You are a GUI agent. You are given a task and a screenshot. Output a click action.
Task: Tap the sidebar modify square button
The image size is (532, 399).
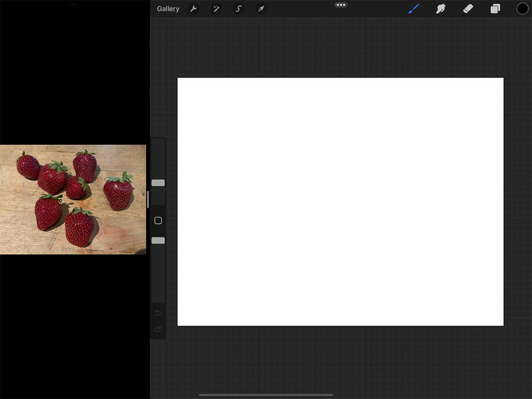pos(158,220)
